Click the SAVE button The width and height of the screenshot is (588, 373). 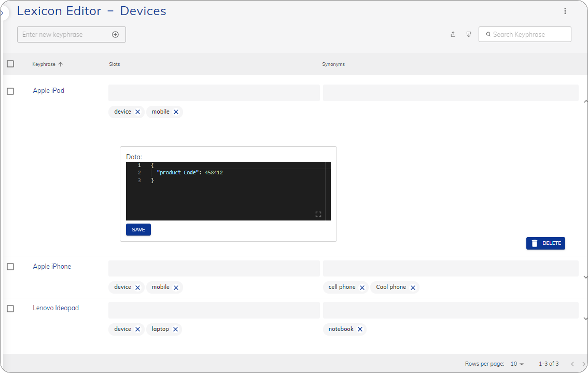[x=138, y=230]
